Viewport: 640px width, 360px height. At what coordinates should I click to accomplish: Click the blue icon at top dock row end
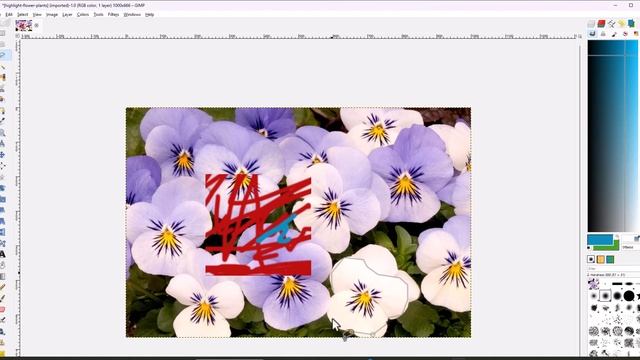[631, 24]
